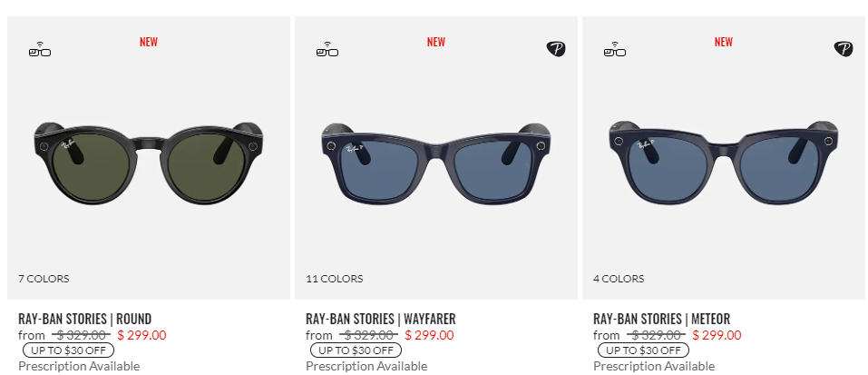
Task: Click NEW label on Meteor card
Action: (723, 42)
